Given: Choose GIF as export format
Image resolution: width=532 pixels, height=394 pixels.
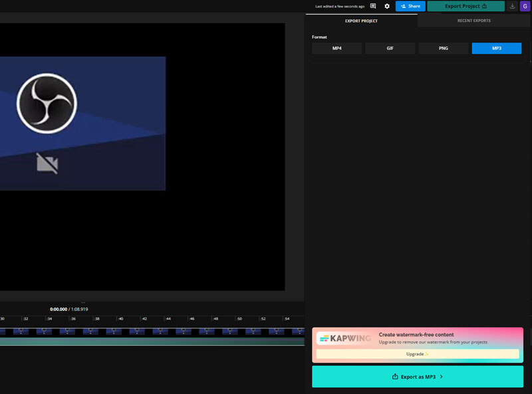Looking at the screenshot, I should pos(390,49).
